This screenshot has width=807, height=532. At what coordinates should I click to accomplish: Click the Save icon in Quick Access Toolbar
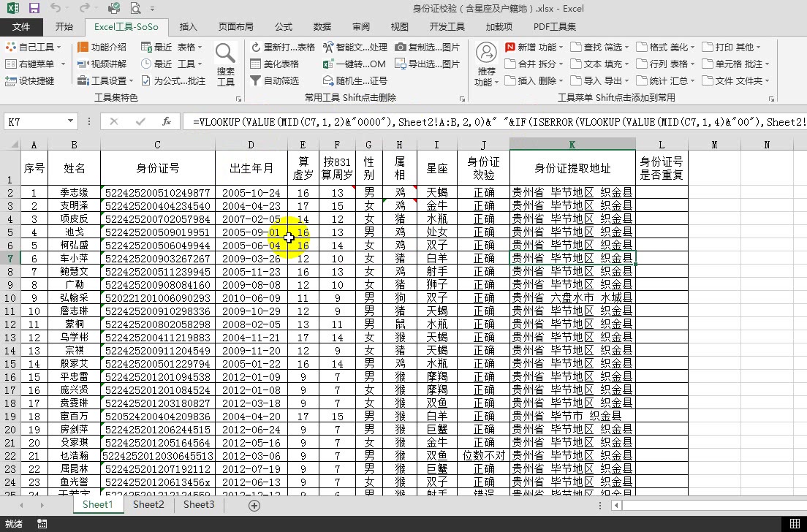click(34, 7)
